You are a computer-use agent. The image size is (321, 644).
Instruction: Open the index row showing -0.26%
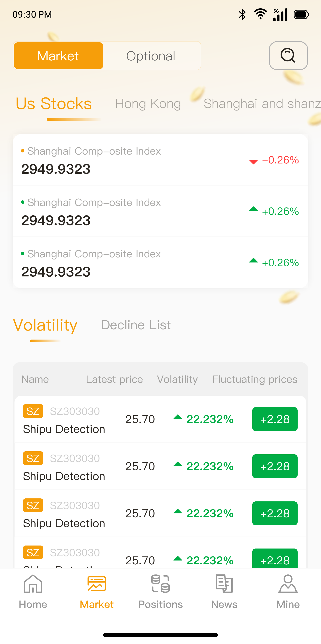point(160,160)
